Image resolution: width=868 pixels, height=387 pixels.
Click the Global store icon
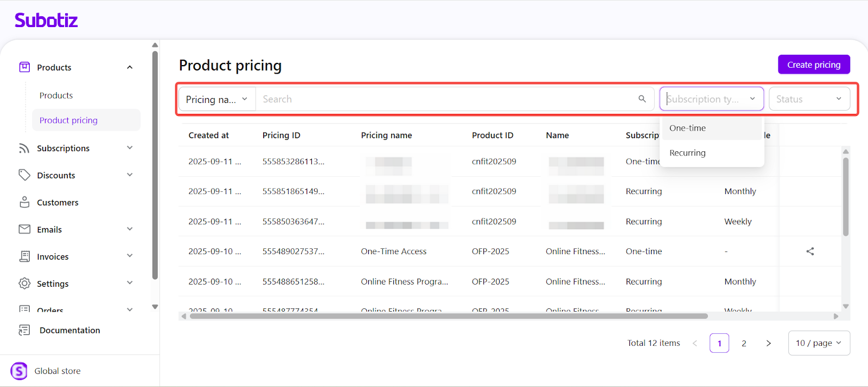pyautogui.click(x=19, y=371)
